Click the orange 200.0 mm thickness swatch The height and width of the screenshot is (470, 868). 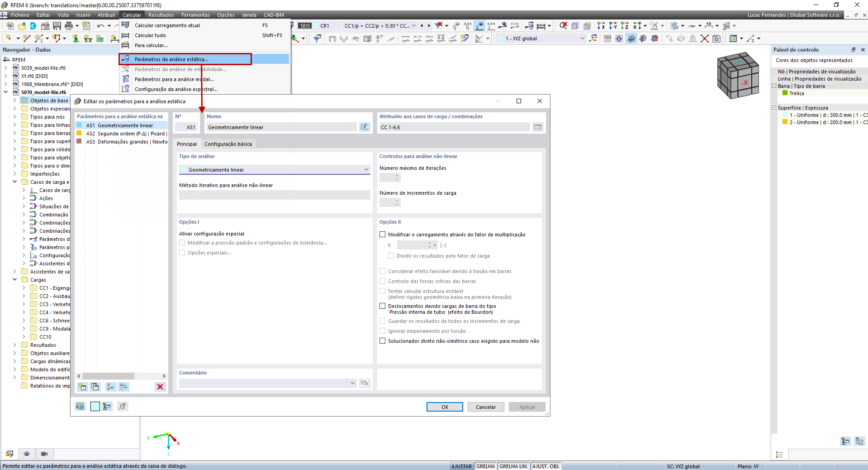click(785, 122)
